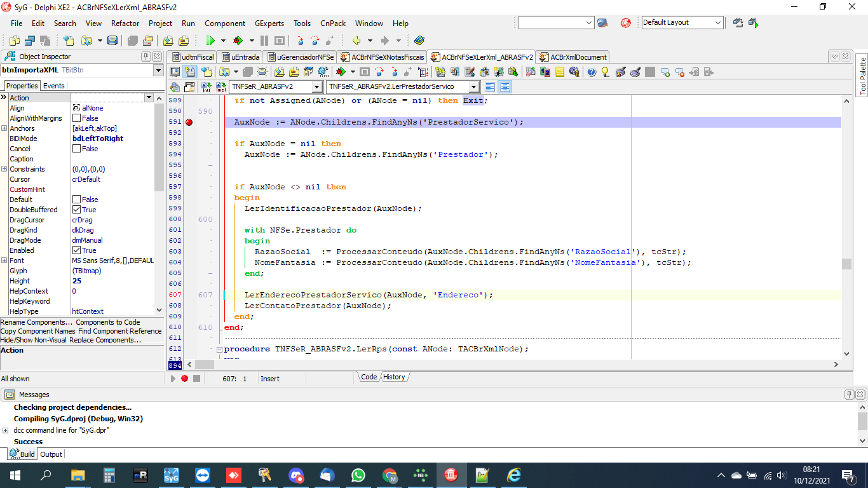Click Components to Code link

pos(108,322)
